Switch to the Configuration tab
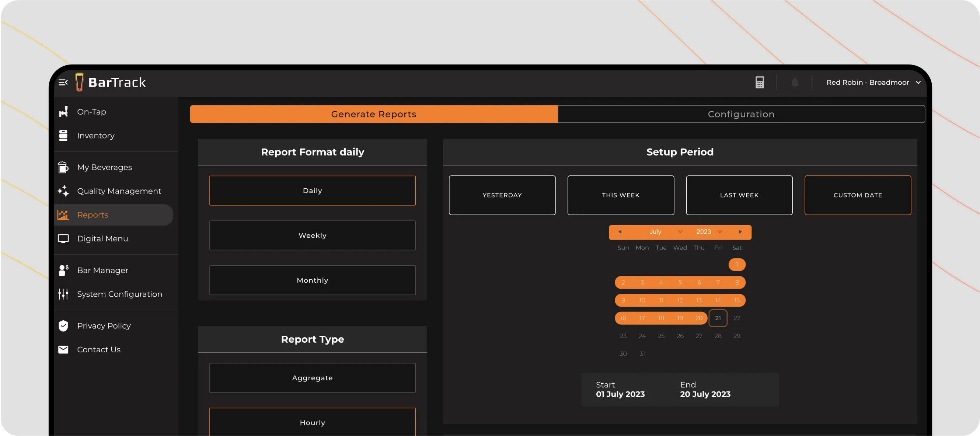Screen dimensions: 980x436 click(741, 114)
